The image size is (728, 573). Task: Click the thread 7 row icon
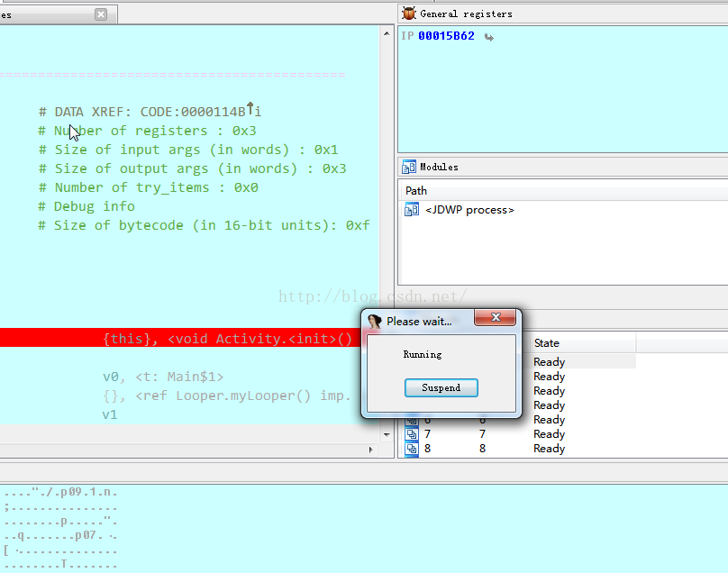[x=412, y=434]
